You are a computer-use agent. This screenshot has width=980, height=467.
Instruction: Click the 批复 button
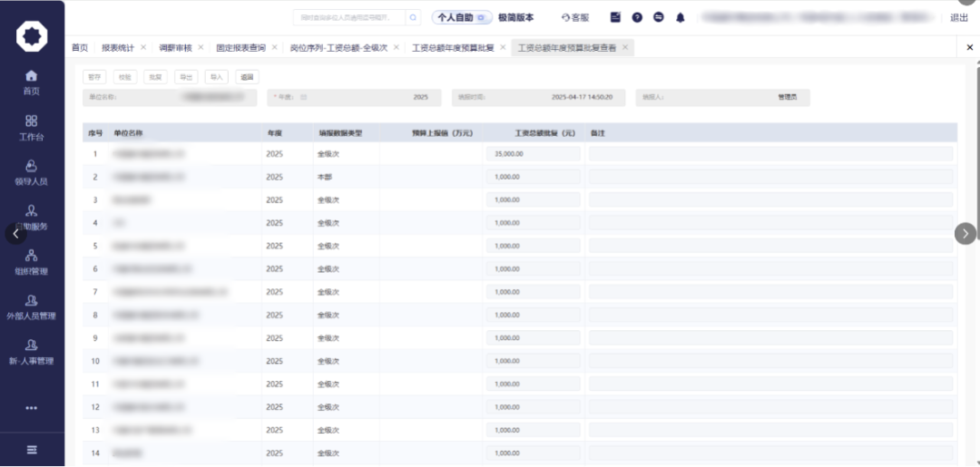coord(156,77)
